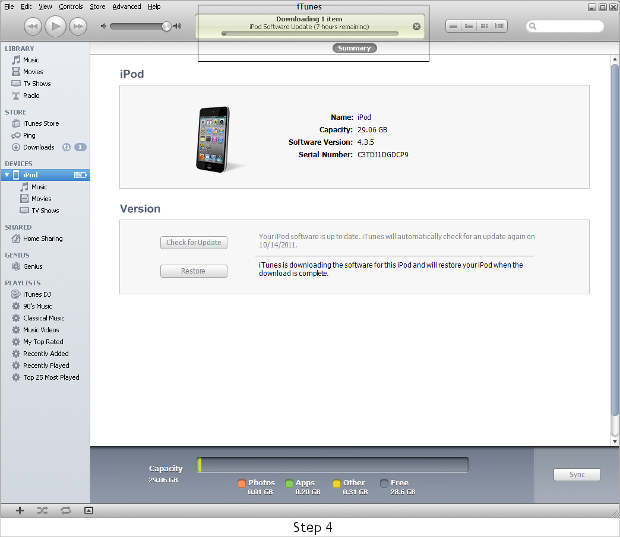This screenshot has height=537, width=620.
Task: Click the Serial Number label
Action: click(325, 155)
